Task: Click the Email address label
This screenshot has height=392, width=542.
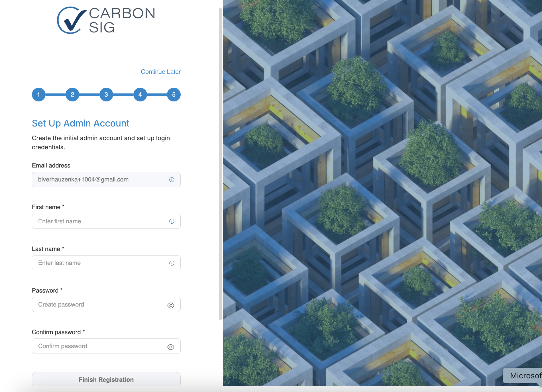Action: point(51,166)
